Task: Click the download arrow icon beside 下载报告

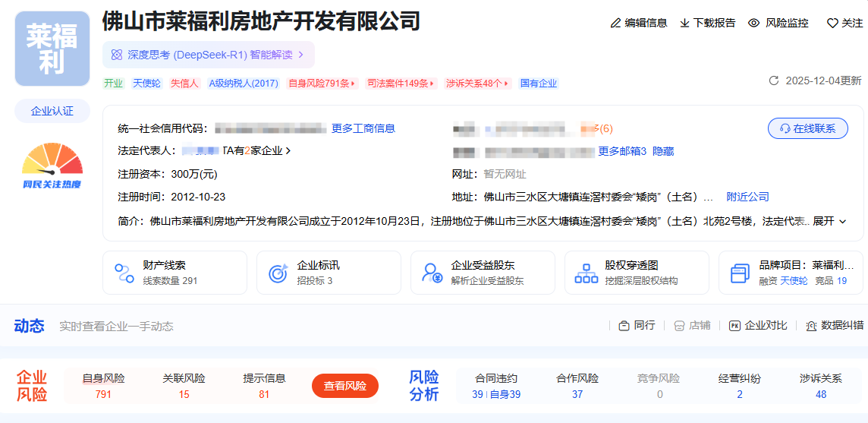Action: coord(685,24)
